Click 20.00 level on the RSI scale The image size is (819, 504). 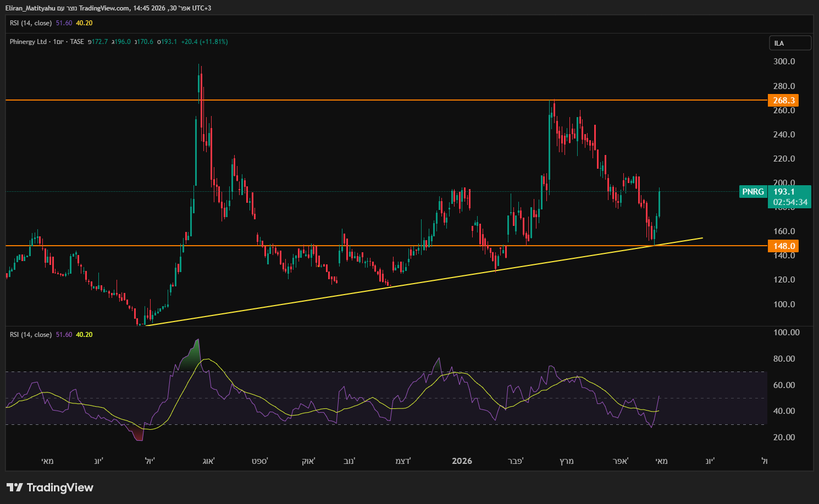point(784,437)
